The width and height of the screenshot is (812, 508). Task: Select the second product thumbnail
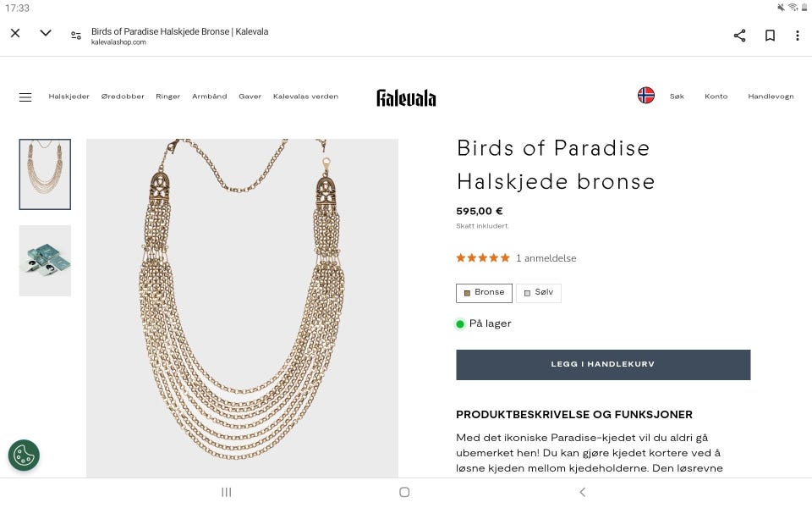[x=45, y=261]
